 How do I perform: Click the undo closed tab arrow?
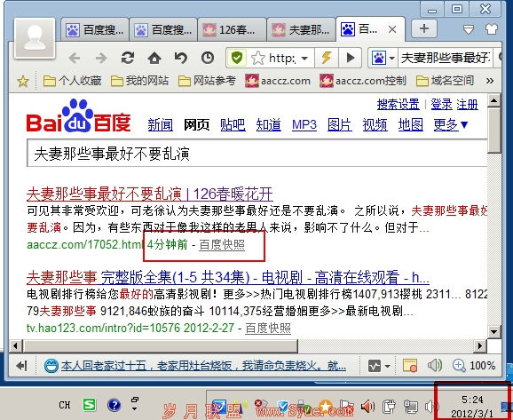click(x=180, y=58)
